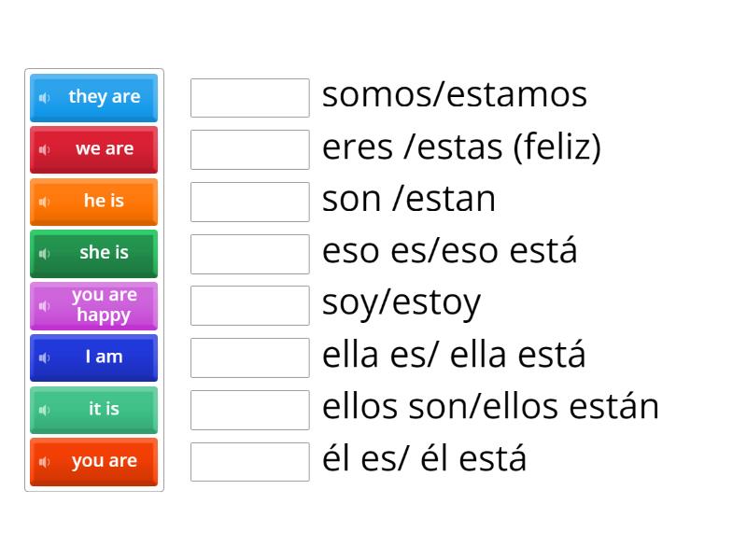Image resolution: width=747 pixels, height=560 pixels.
Task: Click the speaker icon on "he is"
Action: 45,202
